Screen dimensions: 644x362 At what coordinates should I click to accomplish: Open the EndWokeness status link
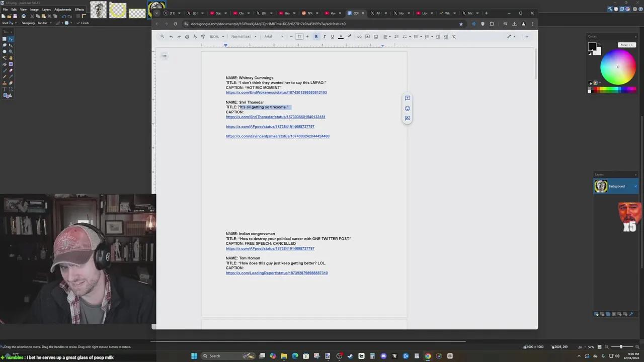[276, 93]
